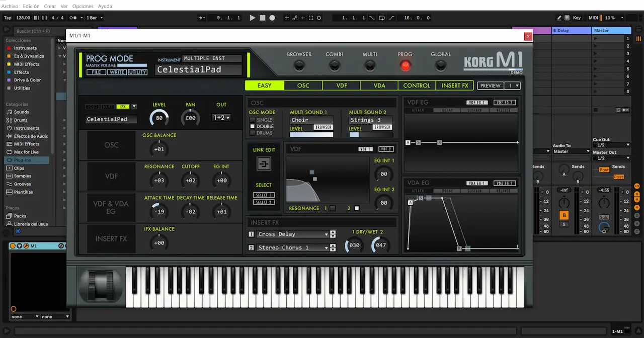Click the CelestialPad program name display

[198, 70]
